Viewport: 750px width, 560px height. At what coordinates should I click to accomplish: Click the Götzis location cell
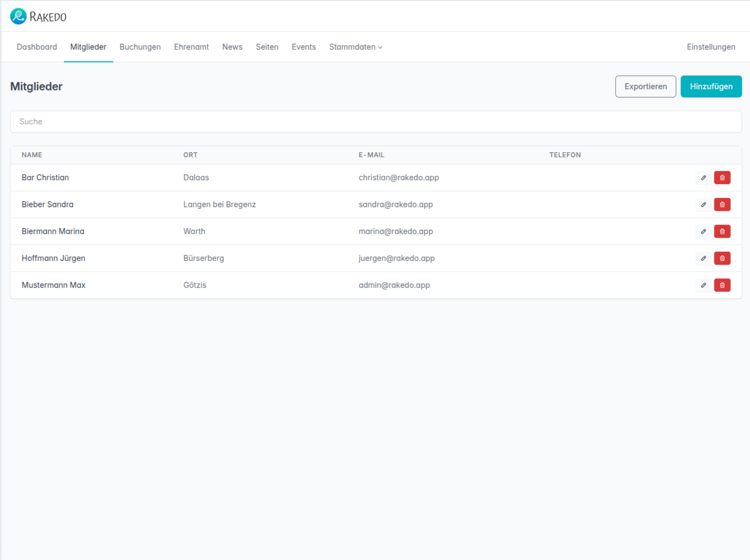[x=195, y=285]
